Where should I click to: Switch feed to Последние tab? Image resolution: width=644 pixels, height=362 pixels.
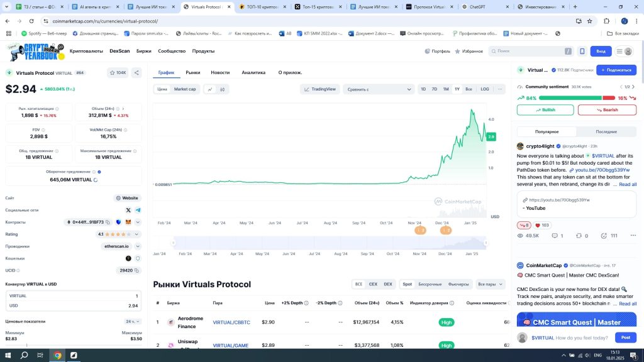606,132
